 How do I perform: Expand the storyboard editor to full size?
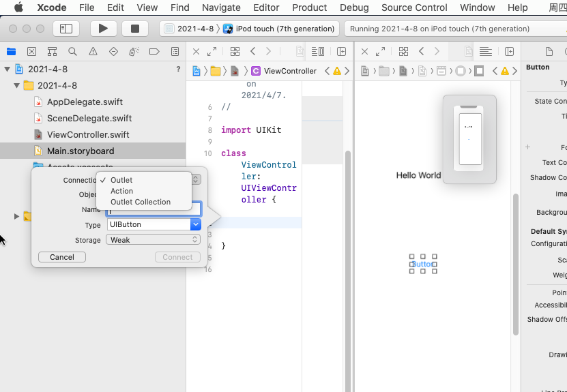pyautogui.click(x=381, y=52)
